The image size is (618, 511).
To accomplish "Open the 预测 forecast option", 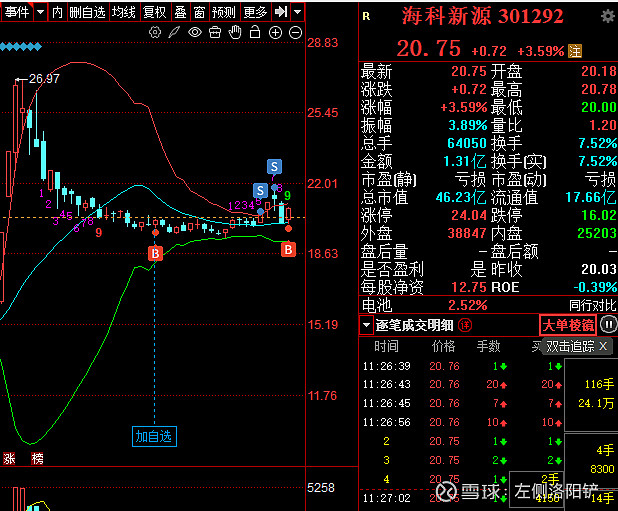I will point(223,12).
